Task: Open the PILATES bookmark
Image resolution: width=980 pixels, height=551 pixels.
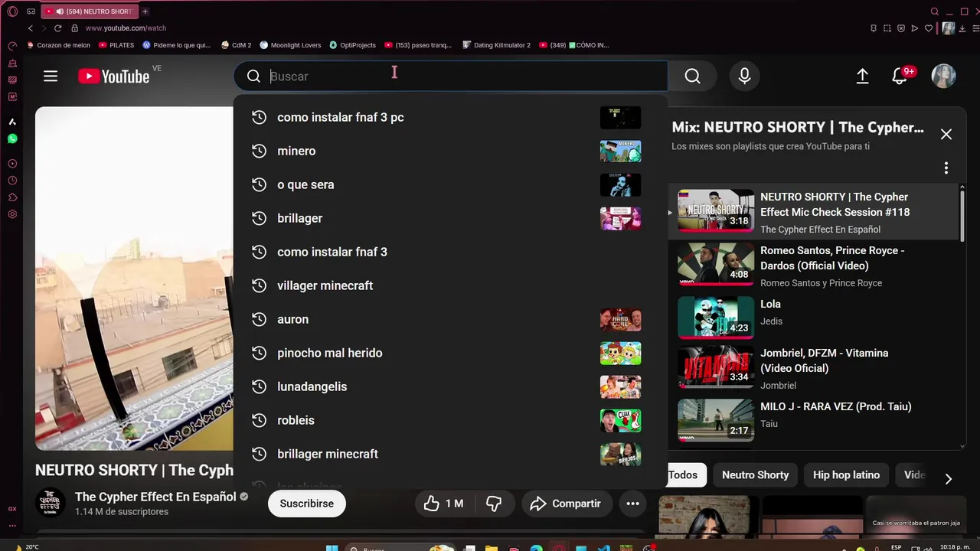Action: pos(115,45)
